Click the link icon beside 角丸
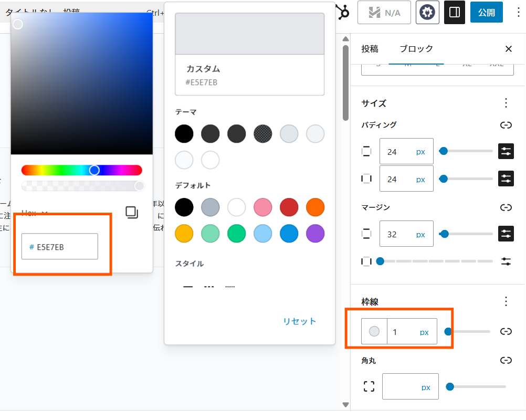Viewport: 526px width, 420px height. tap(506, 360)
